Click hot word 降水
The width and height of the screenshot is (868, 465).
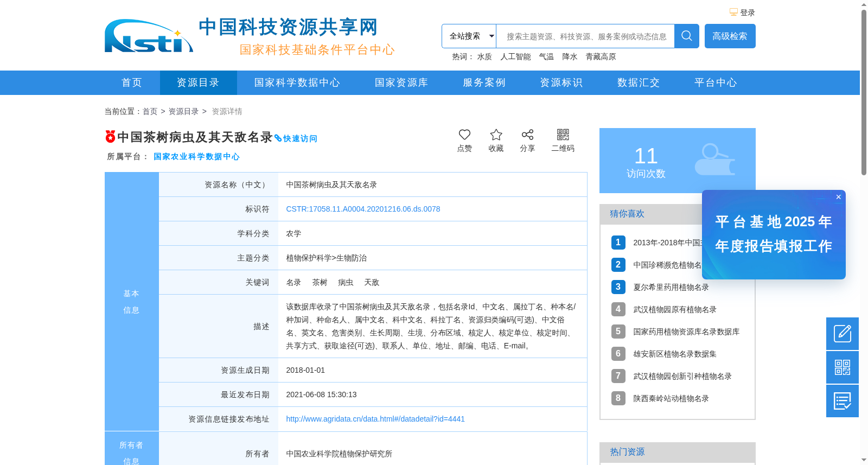tap(570, 56)
